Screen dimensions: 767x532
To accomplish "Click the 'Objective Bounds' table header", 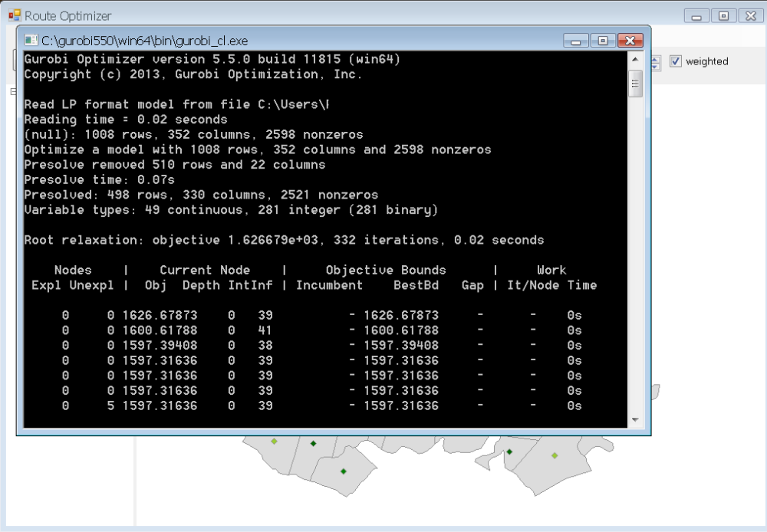I will (386, 271).
